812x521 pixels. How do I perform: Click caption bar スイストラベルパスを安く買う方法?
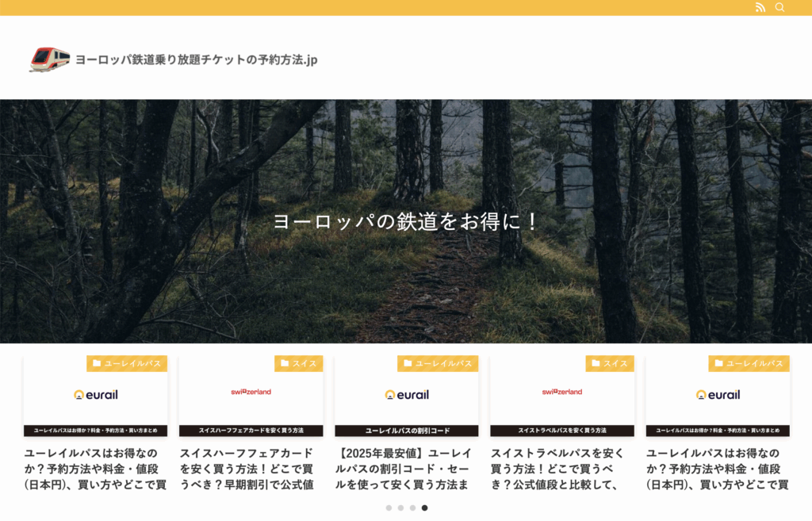pos(562,431)
